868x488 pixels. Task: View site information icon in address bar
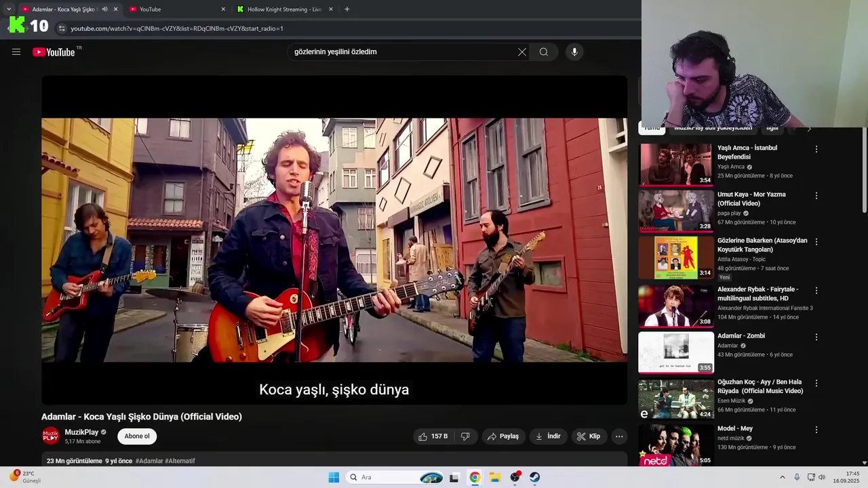click(x=61, y=28)
